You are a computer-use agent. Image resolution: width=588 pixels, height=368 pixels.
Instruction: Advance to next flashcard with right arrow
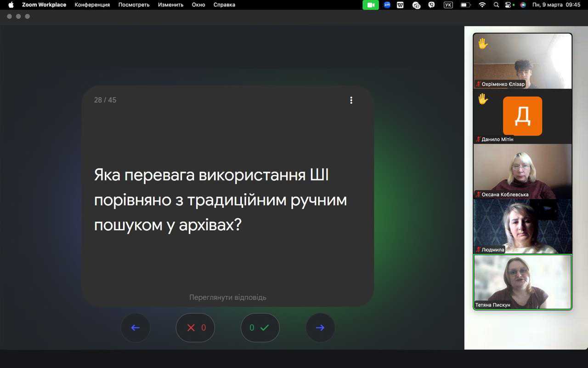320,328
